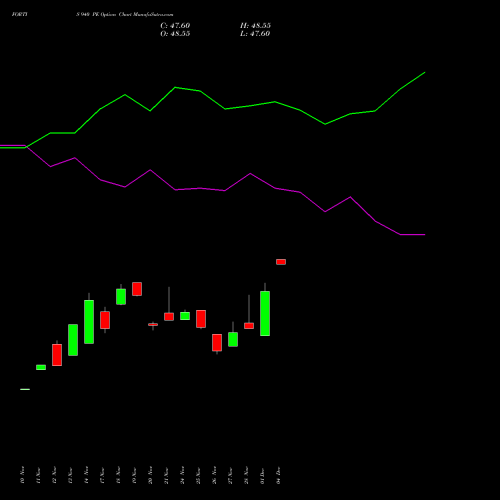Click the red candlestick for 04 Dec
The image size is (500, 500).
281,262
